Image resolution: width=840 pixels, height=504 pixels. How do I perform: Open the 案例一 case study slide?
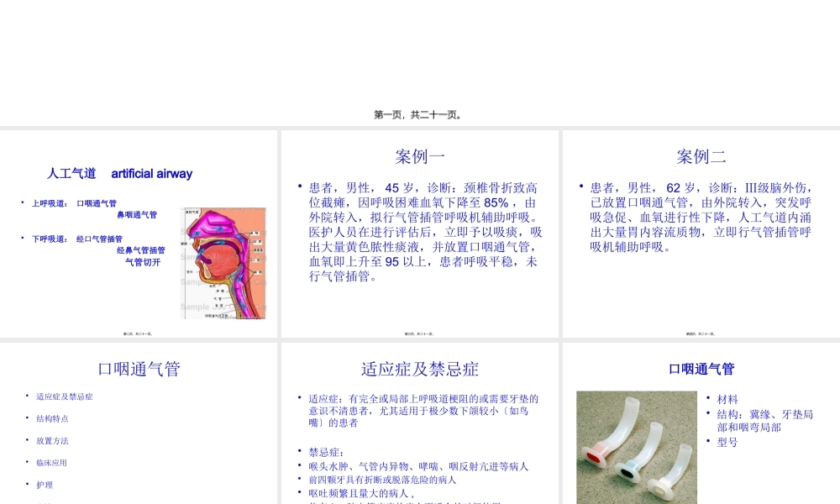point(418,157)
